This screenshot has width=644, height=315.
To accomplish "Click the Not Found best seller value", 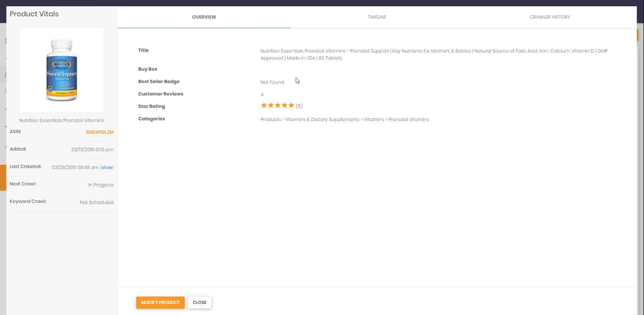I will 272,82.
